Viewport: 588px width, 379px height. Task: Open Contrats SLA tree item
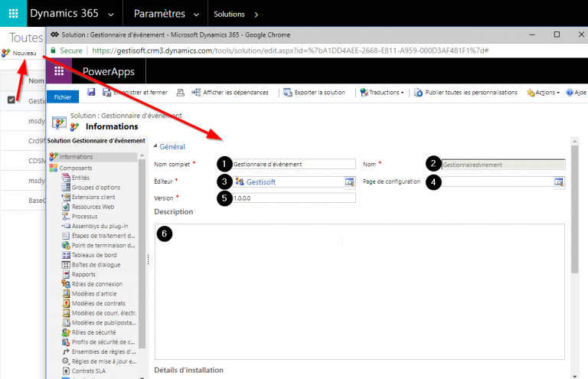pos(84,371)
